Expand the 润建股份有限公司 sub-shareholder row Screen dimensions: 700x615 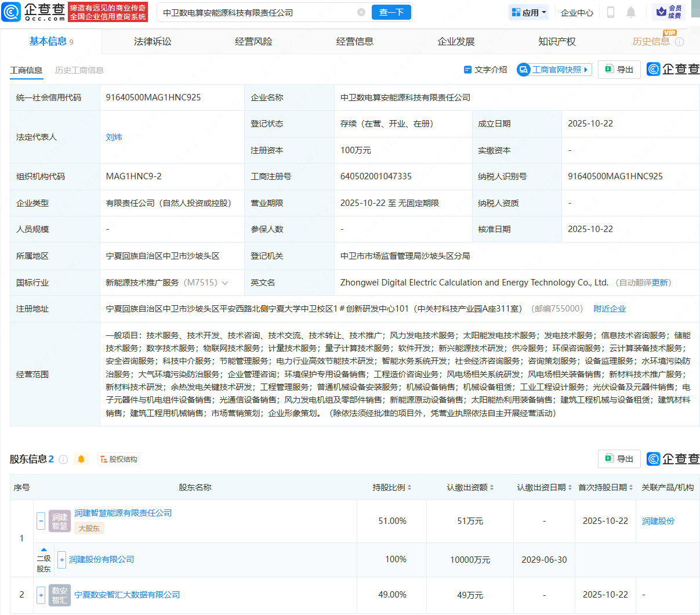point(62,560)
